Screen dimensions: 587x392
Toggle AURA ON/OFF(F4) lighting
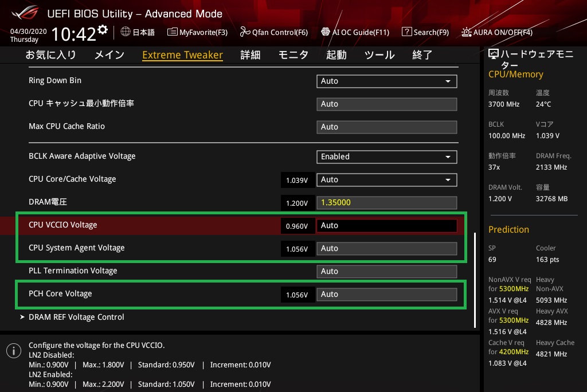click(467, 32)
